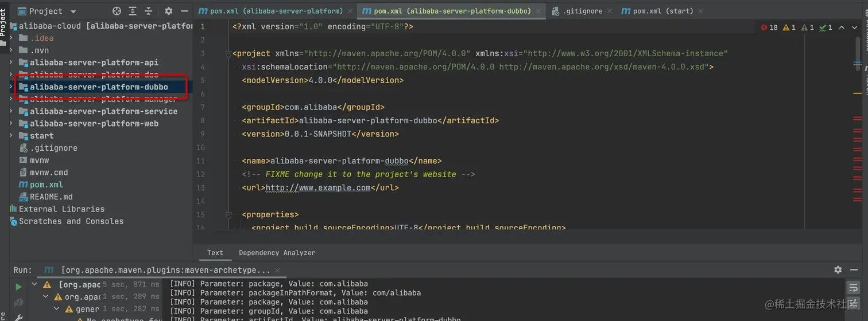This screenshot has width=868, height=321.
Task: Click the Select Opened File locate icon
Action: coord(117,11)
